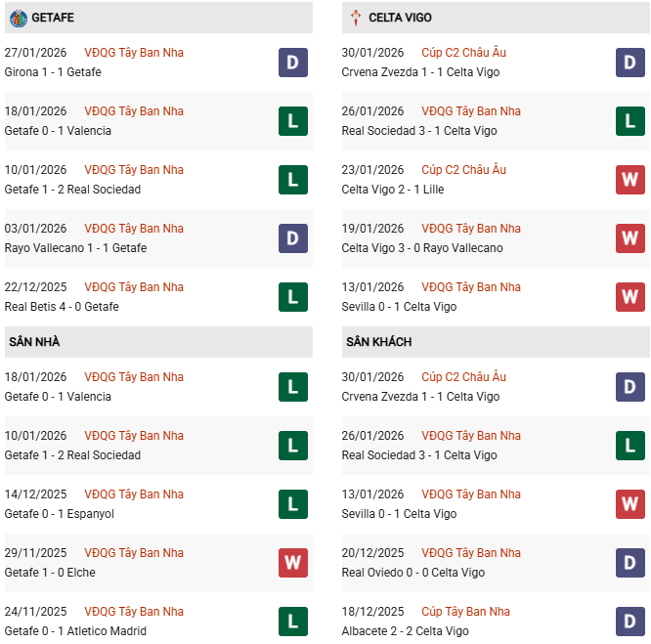The width and height of the screenshot is (651, 644).
Task: Click the L badge for Getafe vs Espanyol
Action: coord(292,504)
